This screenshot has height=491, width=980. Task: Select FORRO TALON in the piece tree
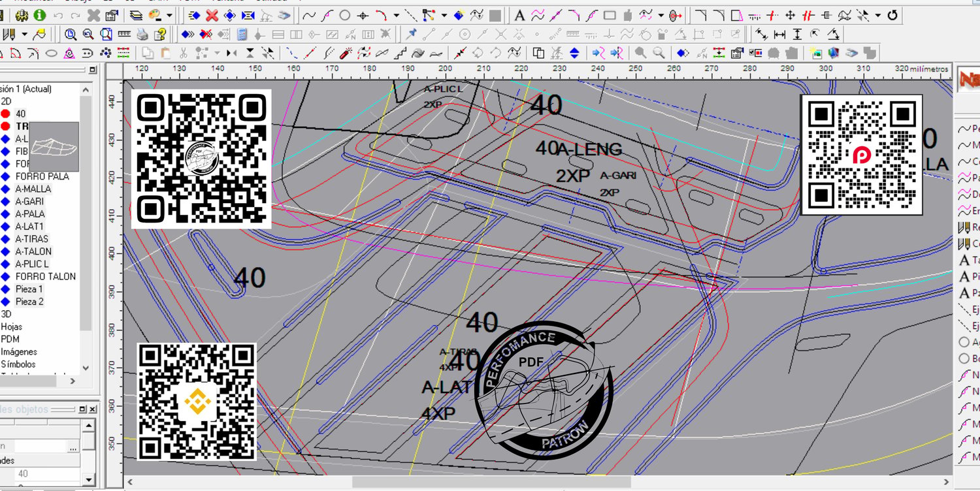pos(46,277)
